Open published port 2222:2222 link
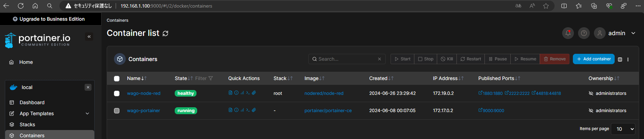644x139 pixels. coord(517,93)
